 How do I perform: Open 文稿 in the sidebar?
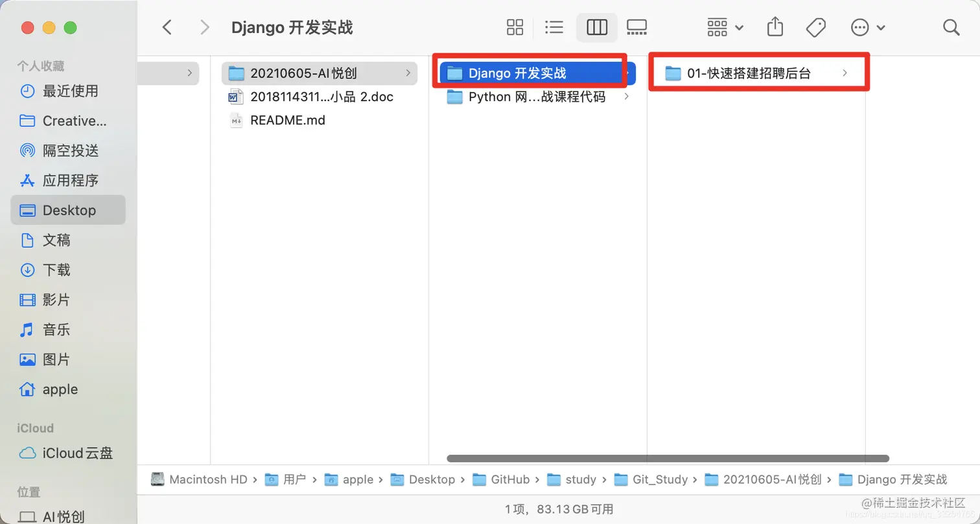tap(68, 240)
